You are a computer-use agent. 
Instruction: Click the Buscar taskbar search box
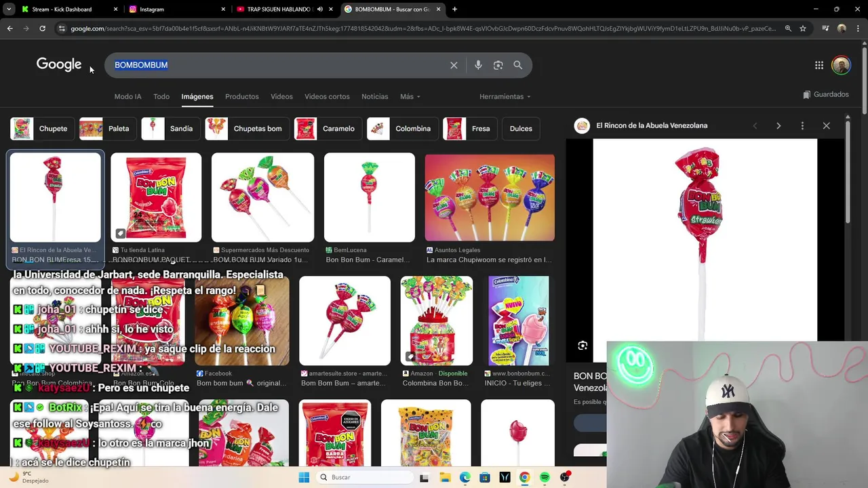click(364, 477)
